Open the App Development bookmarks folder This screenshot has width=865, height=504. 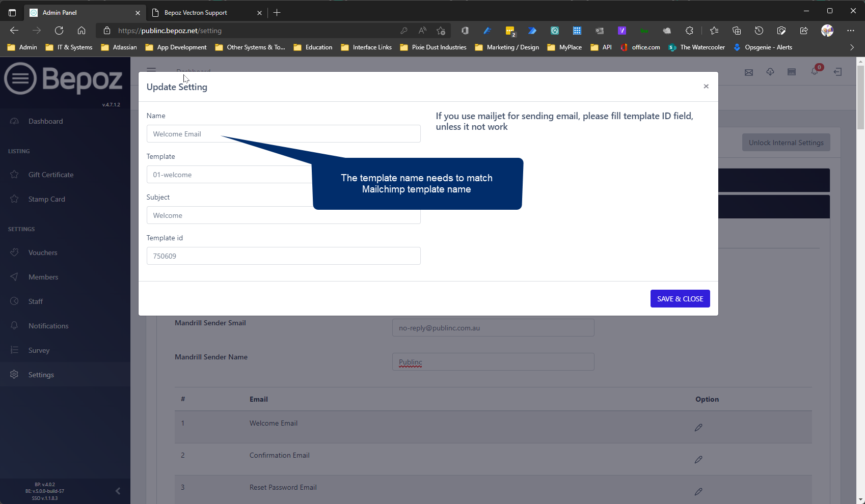[176, 47]
